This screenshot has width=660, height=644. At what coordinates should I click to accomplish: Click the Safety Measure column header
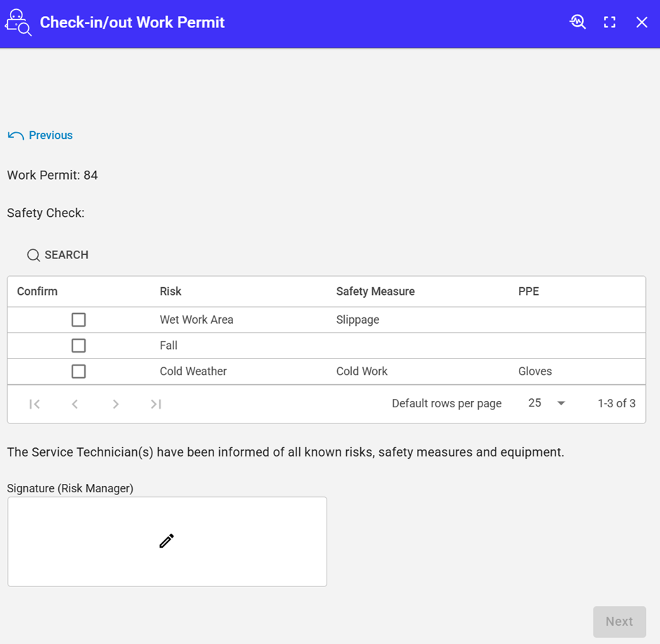(375, 291)
